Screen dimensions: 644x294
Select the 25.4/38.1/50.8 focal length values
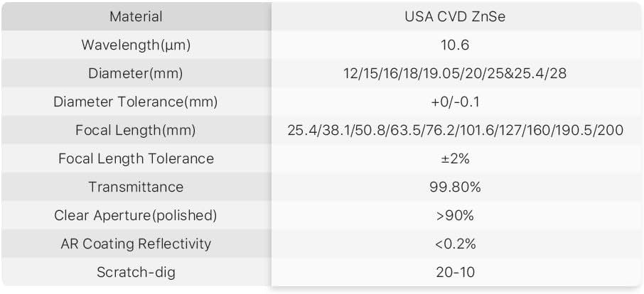click(x=456, y=130)
